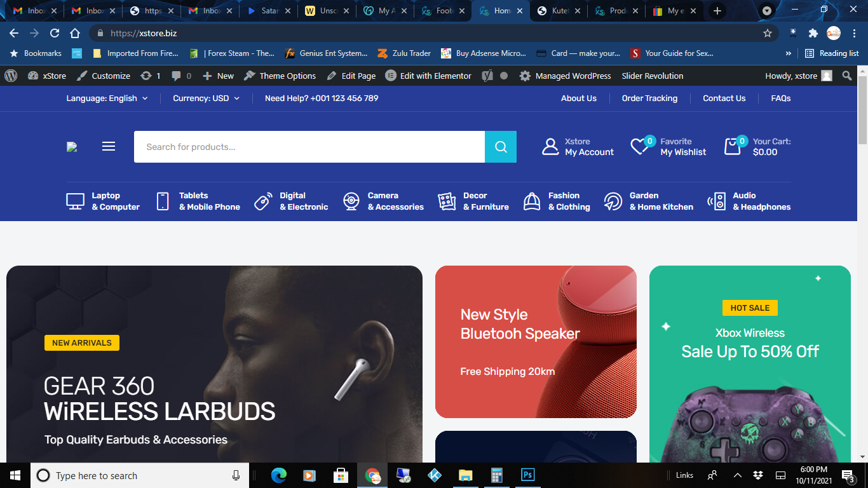Screen dimensions: 868x488
Task: Click the Audio & Headphones speaker icon
Action: pyautogui.click(x=717, y=201)
